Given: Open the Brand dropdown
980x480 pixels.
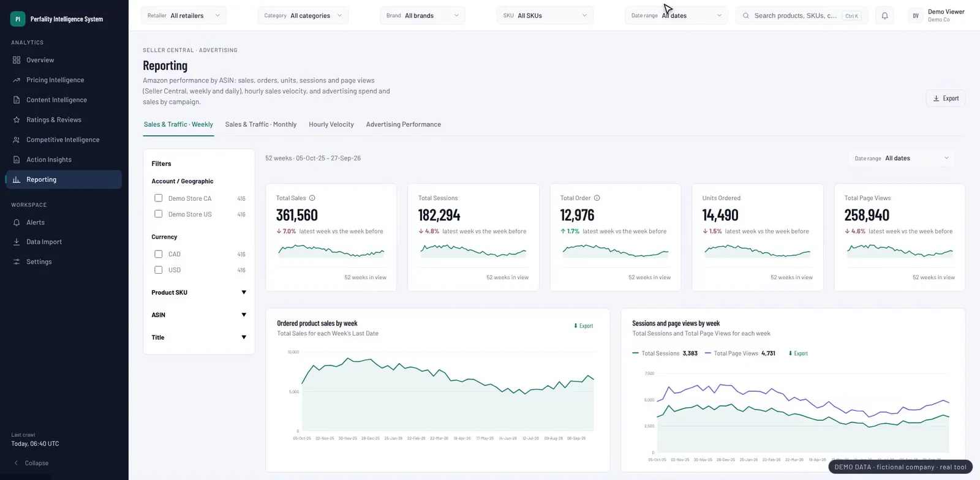Looking at the screenshot, I should coord(423,16).
